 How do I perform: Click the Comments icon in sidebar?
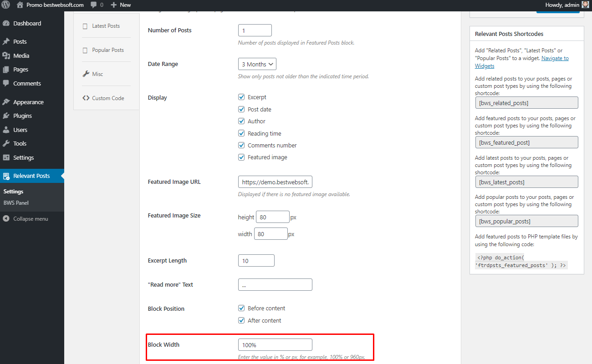click(6, 83)
